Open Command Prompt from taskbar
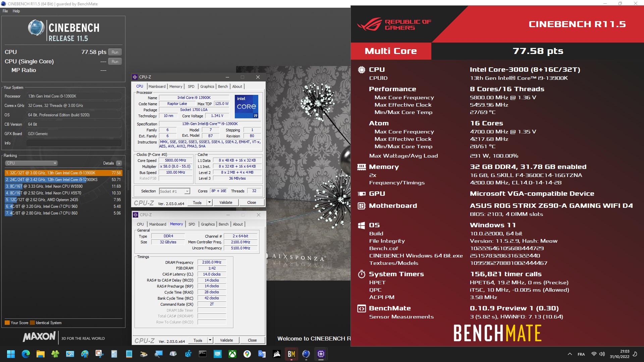Screen dimensions: 644x362 (203, 354)
